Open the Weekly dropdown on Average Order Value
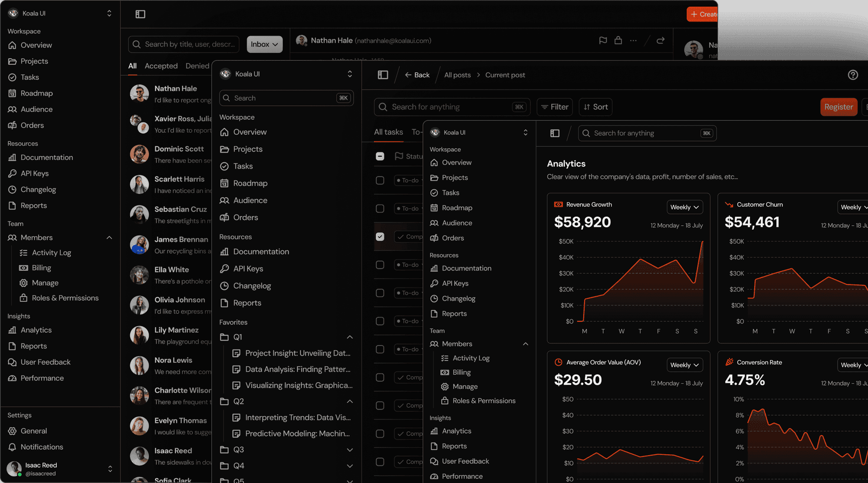Screen dimensions: 868x483 pos(684,365)
